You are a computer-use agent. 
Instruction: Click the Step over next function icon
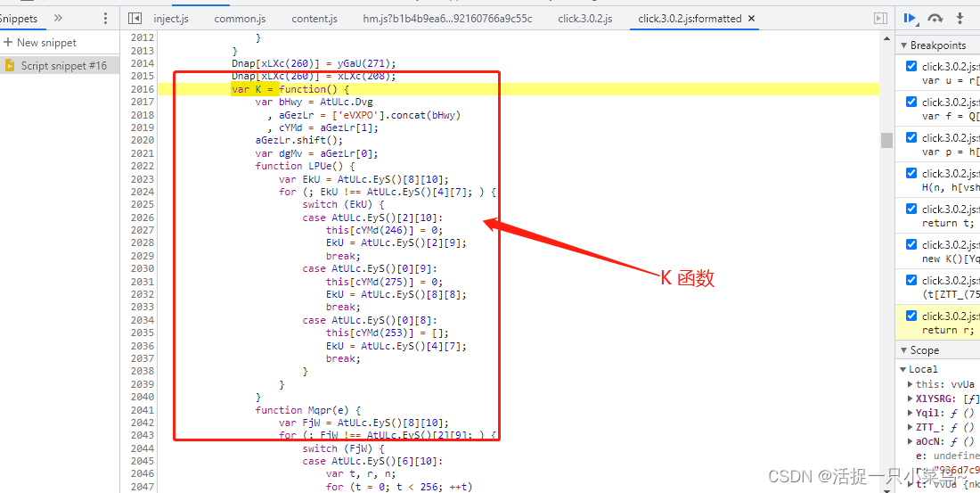pos(935,18)
